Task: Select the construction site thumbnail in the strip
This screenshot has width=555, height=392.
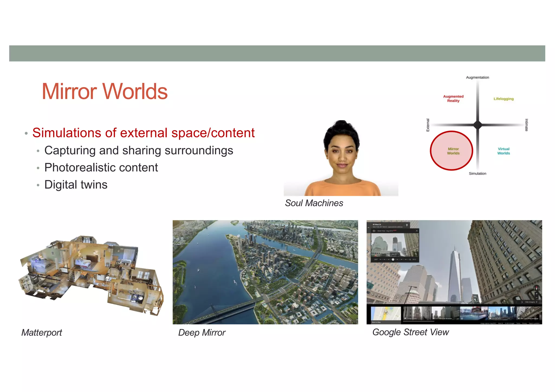Action: (474, 313)
